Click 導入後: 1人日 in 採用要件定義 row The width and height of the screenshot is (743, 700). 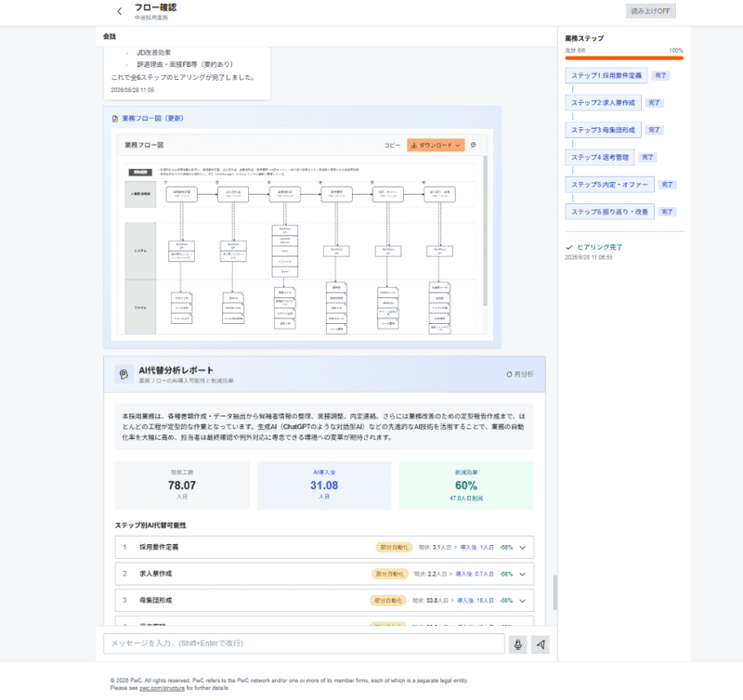point(476,548)
